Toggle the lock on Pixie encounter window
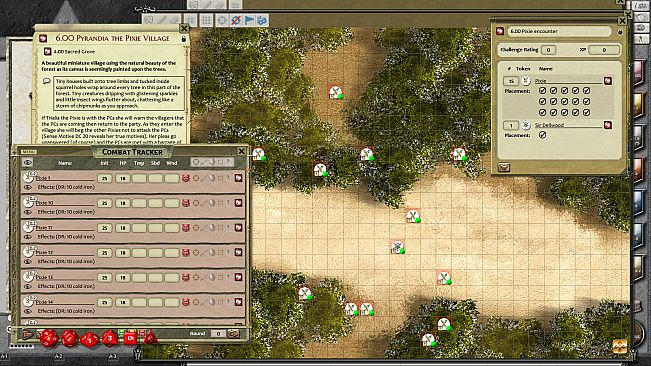 (x=620, y=32)
